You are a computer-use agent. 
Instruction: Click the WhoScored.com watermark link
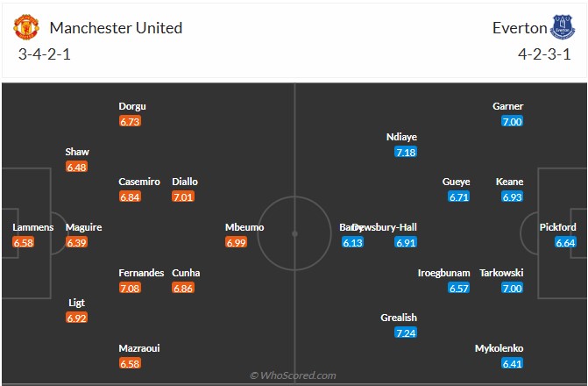(293, 375)
